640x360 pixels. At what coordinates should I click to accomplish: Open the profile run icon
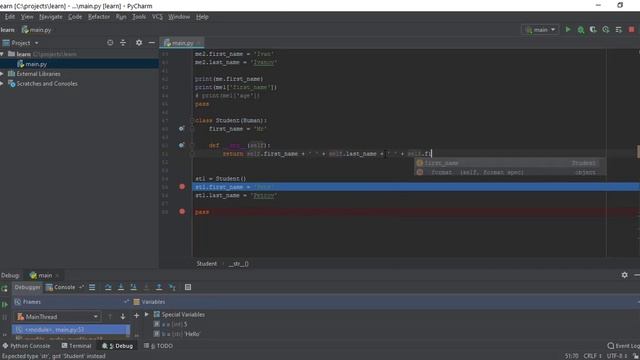coord(606,29)
